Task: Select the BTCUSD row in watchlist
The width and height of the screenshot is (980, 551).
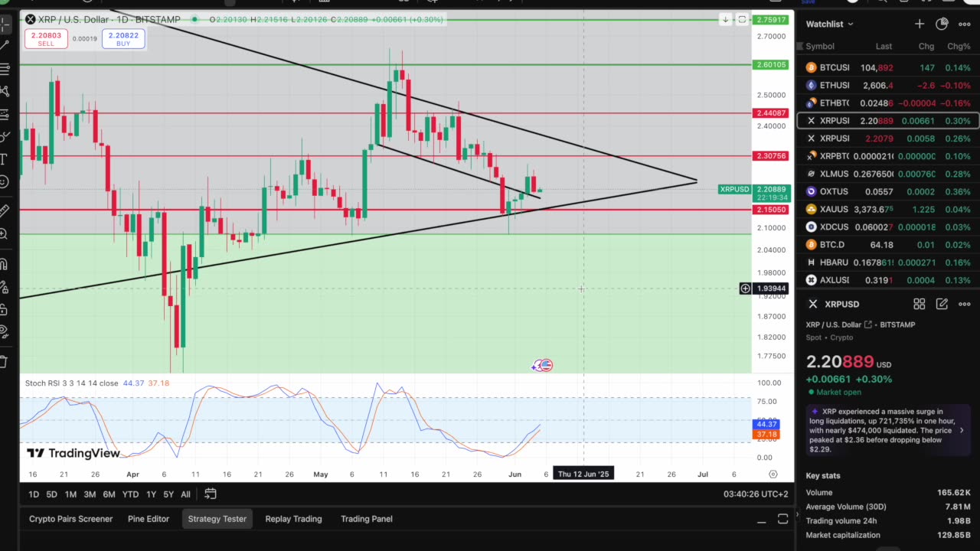Action: [x=888, y=67]
